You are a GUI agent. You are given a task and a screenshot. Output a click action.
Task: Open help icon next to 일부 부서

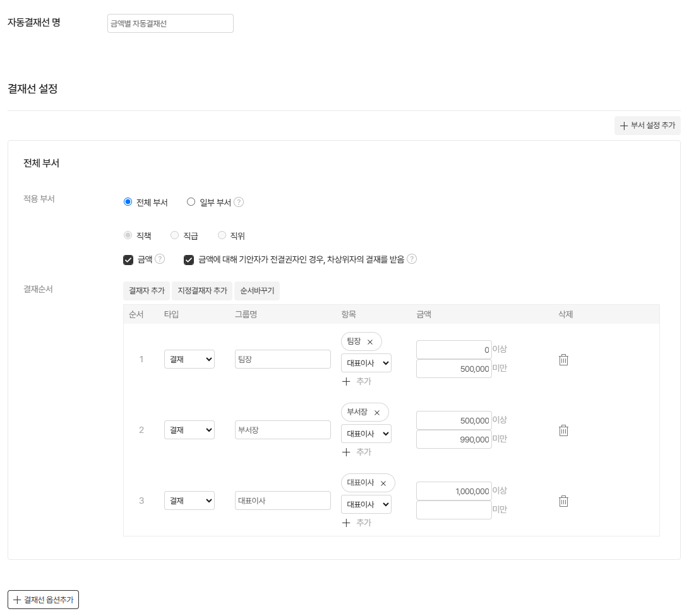239,203
